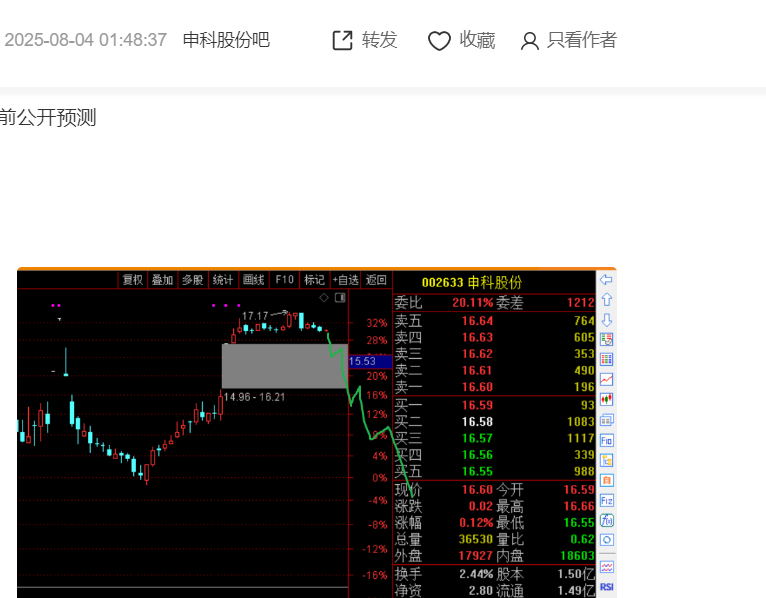766x598 pixels.
Task: Click the 委比 value 20.11%
Action: [x=473, y=303]
